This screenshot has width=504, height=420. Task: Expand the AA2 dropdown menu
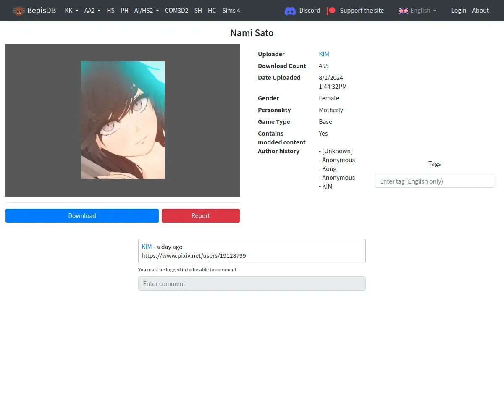tap(92, 10)
